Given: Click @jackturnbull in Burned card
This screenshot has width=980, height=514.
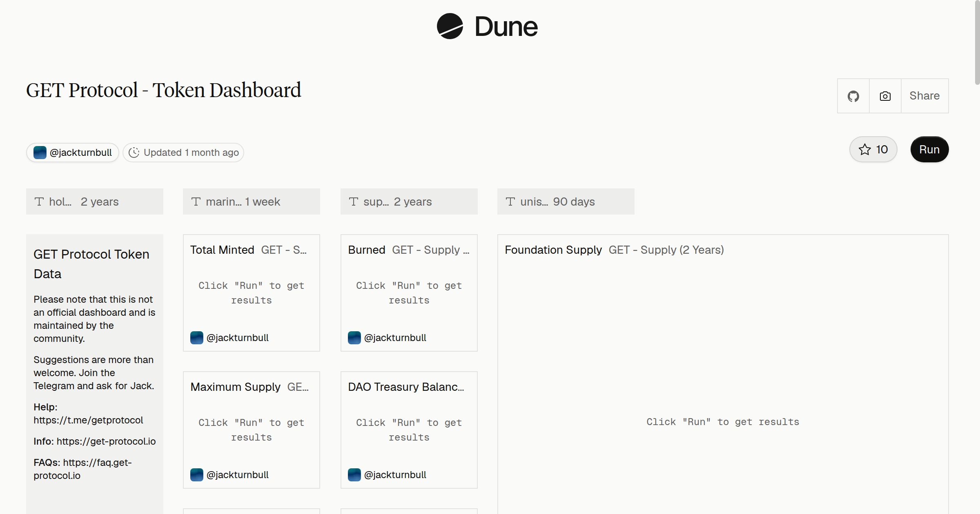Looking at the screenshot, I should (395, 338).
